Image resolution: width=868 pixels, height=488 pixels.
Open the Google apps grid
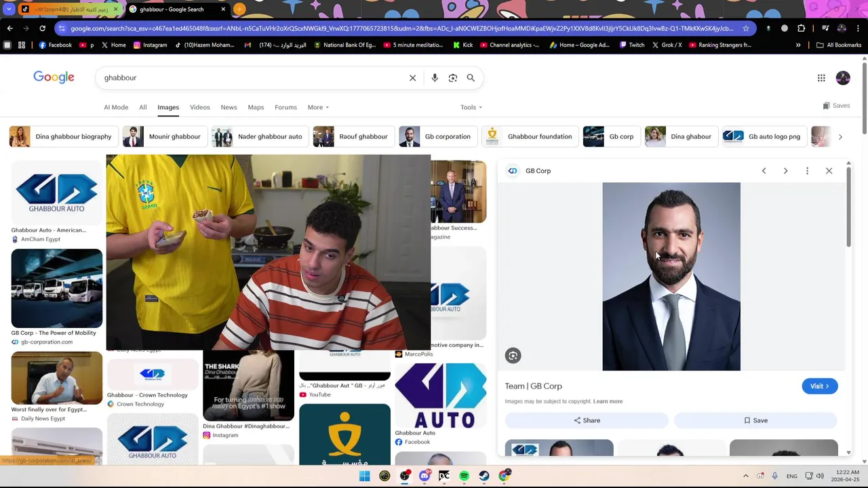click(821, 78)
